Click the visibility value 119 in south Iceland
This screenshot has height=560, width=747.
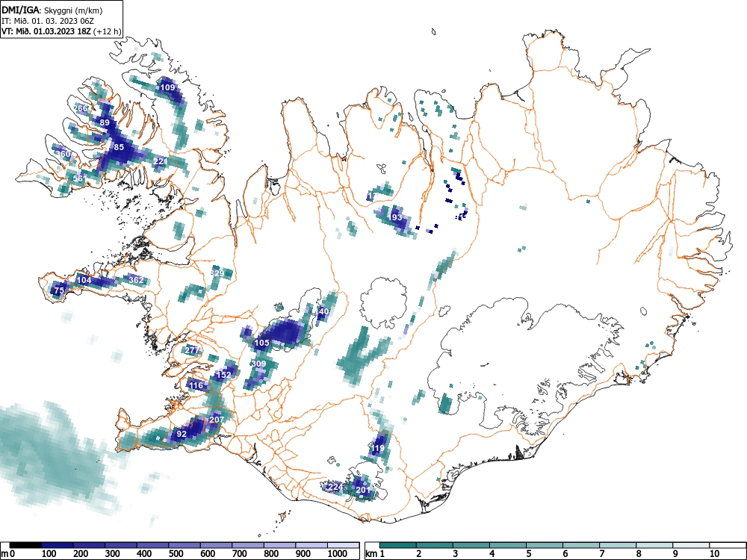(x=378, y=448)
